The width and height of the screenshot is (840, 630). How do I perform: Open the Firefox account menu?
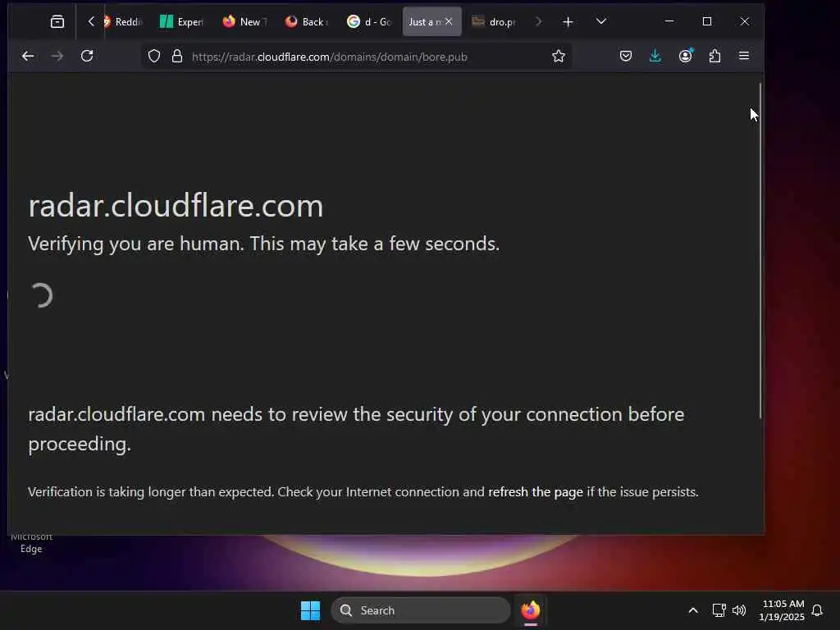(685, 56)
